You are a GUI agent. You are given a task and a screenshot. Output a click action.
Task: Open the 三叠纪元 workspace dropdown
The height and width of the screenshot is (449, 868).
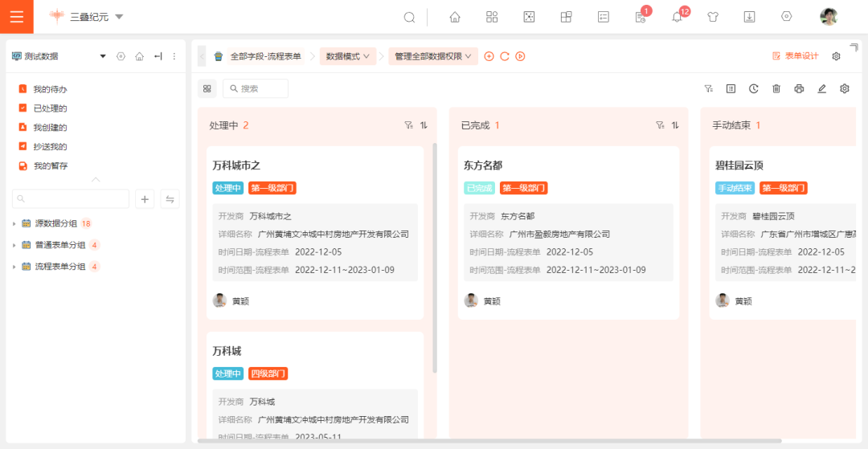(118, 17)
